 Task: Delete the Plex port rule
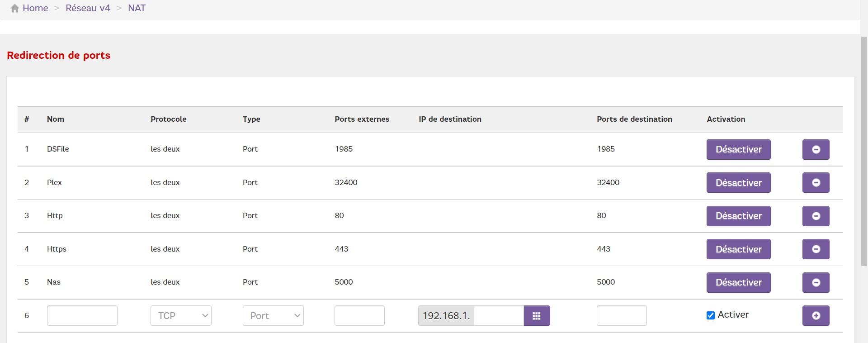[x=816, y=182]
